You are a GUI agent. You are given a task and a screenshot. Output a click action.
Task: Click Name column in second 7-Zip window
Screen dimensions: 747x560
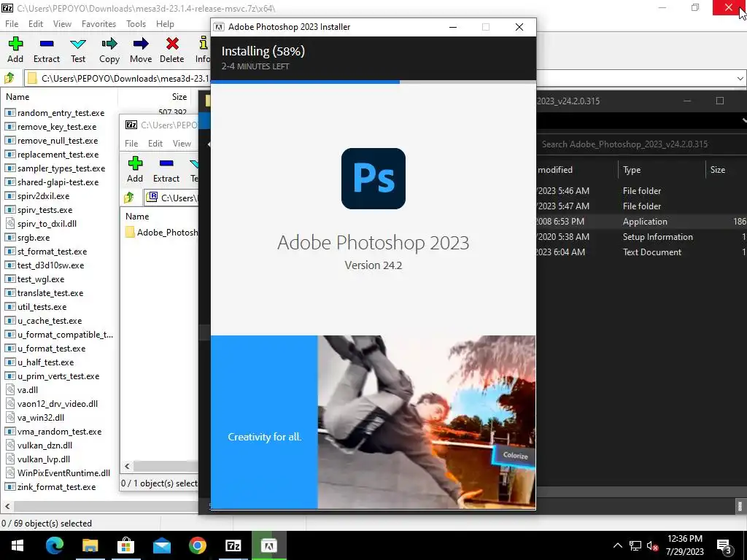[160, 216]
